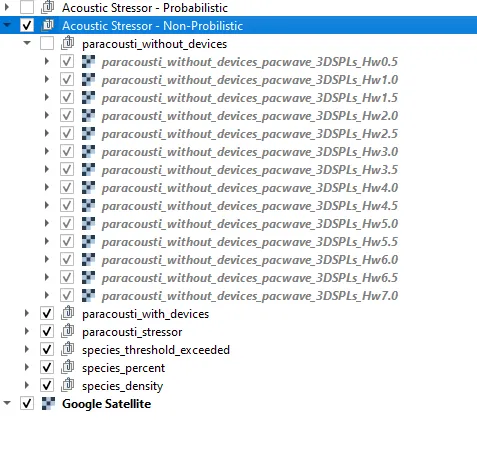Toggle visibility checkbox for Hw3.0 layer

tap(67, 152)
